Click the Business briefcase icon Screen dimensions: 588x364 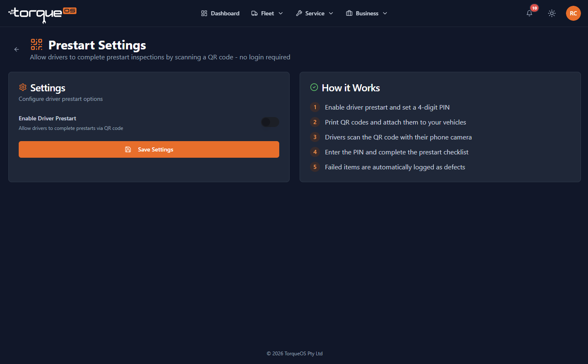[349, 13]
